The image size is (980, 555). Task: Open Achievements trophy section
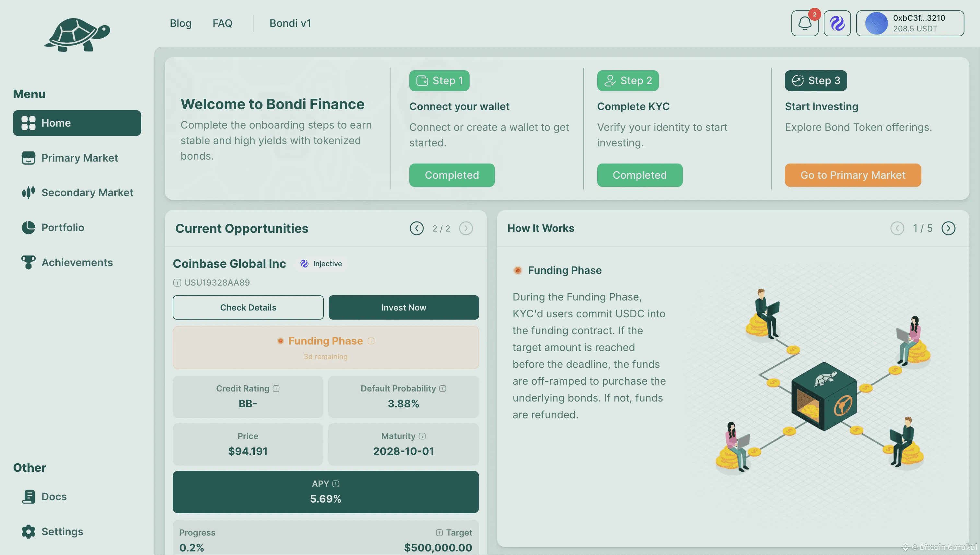pos(77,262)
